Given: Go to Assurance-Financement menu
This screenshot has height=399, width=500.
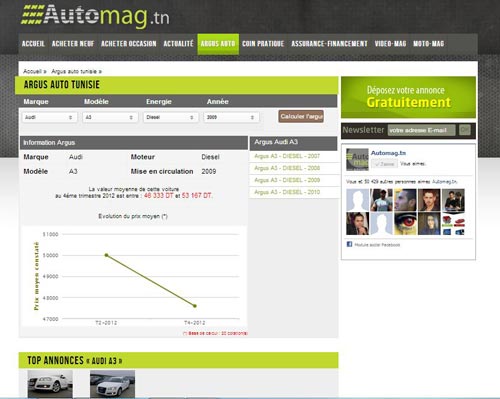Looking at the screenshot, I should point(329,44).
